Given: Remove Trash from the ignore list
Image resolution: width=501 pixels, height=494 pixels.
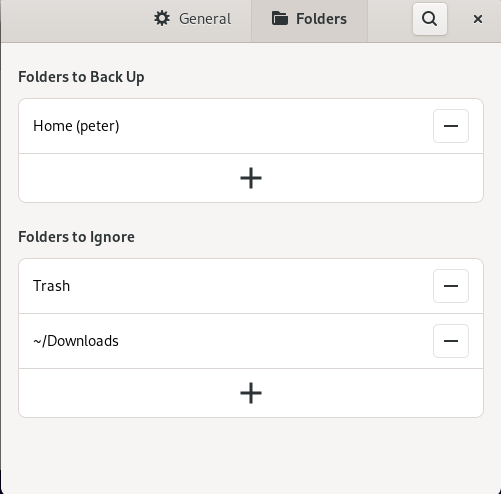Looking at the screenshot, I should [451, 286].
